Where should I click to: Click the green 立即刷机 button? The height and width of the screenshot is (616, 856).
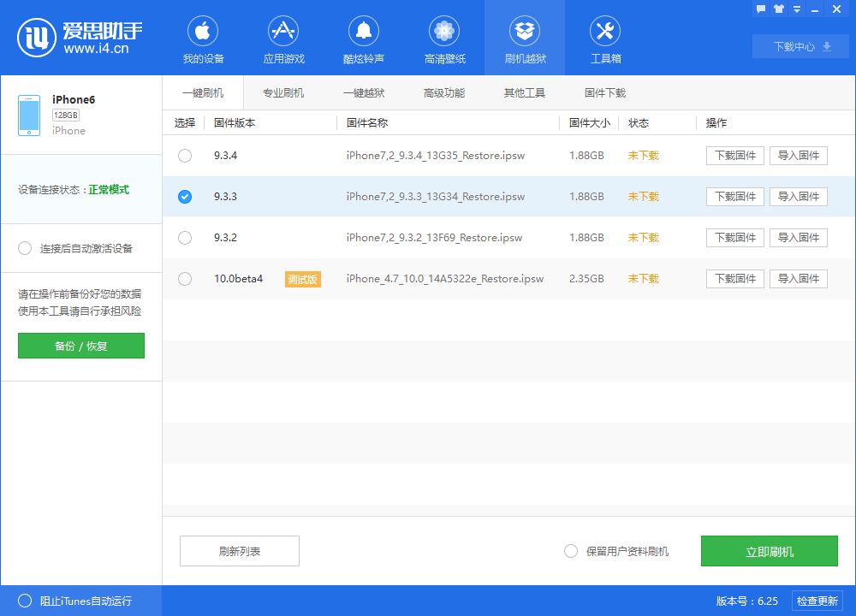pyautogui.click(x=769, y=551)
